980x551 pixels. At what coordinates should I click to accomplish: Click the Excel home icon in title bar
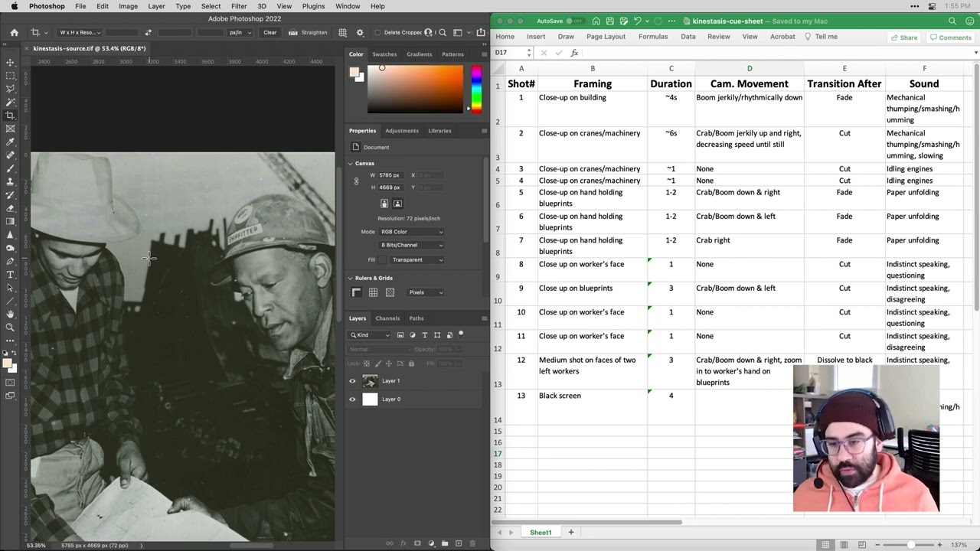pos(596,21)
